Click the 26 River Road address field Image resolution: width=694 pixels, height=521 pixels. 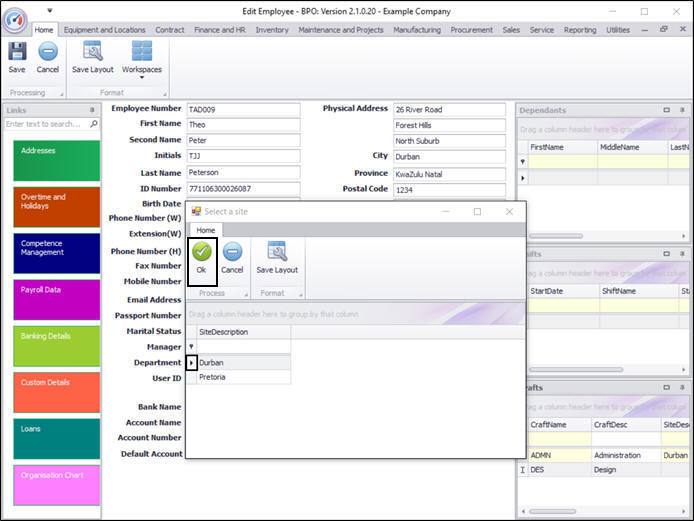[x=449, y=109]
